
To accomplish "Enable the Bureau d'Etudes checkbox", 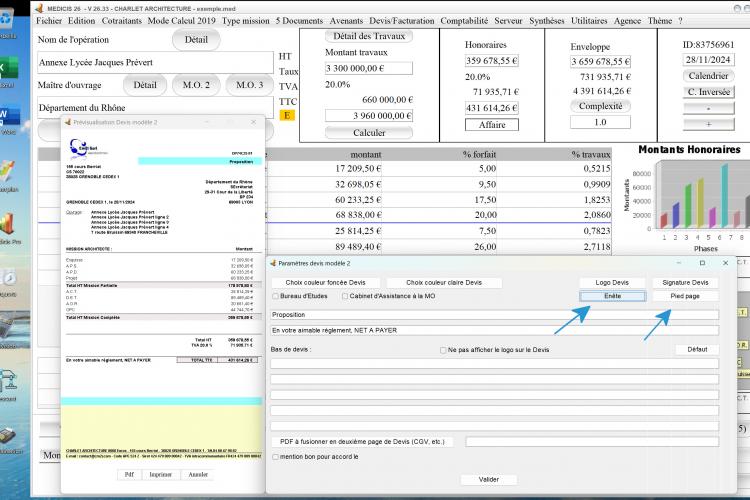I will click(x=276, y=296).
